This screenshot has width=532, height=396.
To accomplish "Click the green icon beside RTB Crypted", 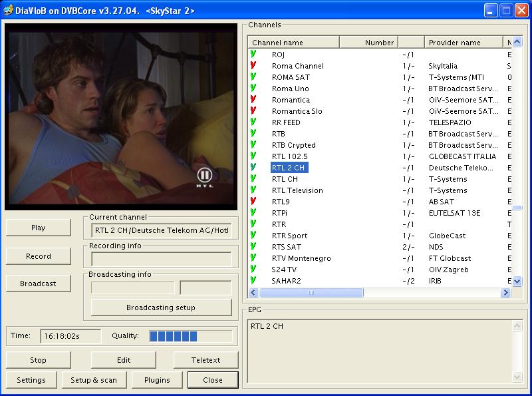I will pos(253,144).
